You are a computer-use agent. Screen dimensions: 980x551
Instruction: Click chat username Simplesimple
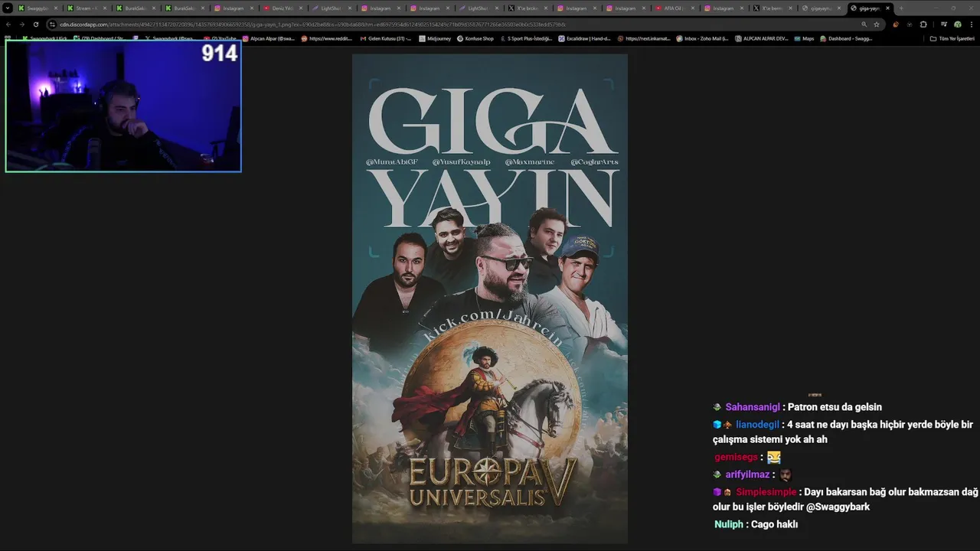[x=766, y=492]
